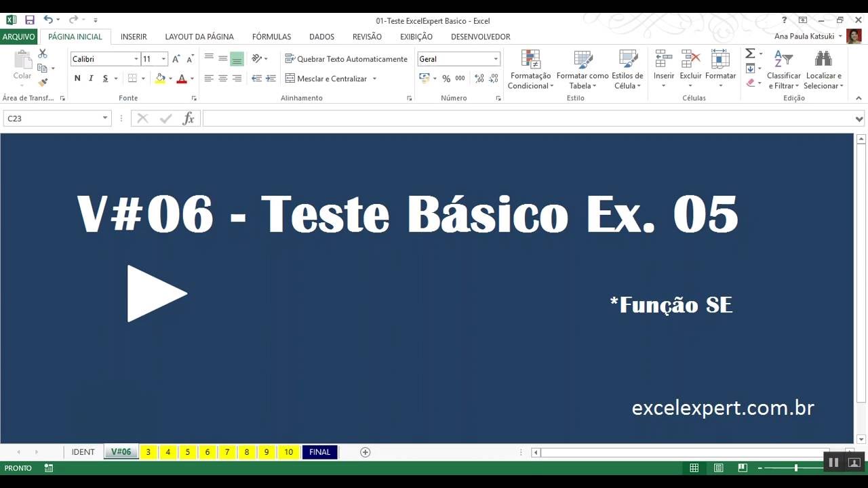Viewport: 868px width, 488px height.
Task: Apply percent style format
Action: (446, 79)
